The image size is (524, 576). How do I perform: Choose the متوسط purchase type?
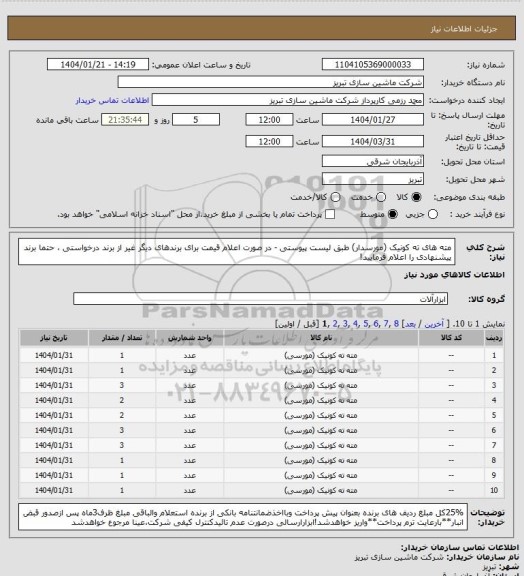[x=393, y=214]
